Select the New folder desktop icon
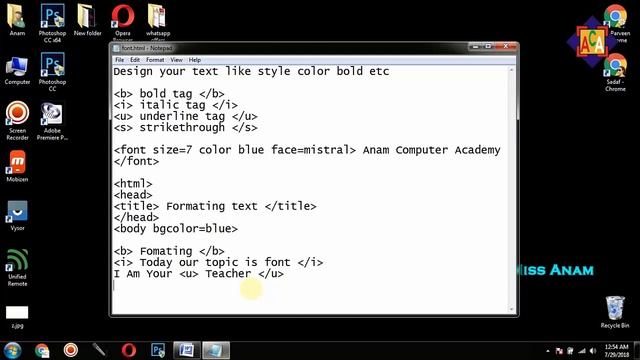 pos(87,20)
